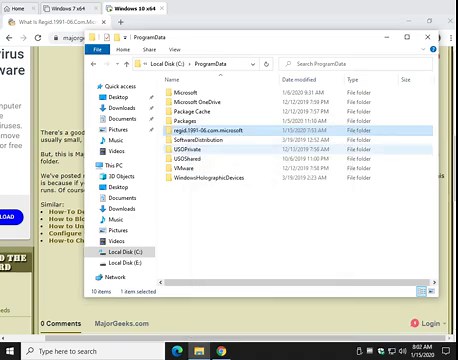Open pinned Pictures under Quick access
458x360 pixels.
point(118,129)
